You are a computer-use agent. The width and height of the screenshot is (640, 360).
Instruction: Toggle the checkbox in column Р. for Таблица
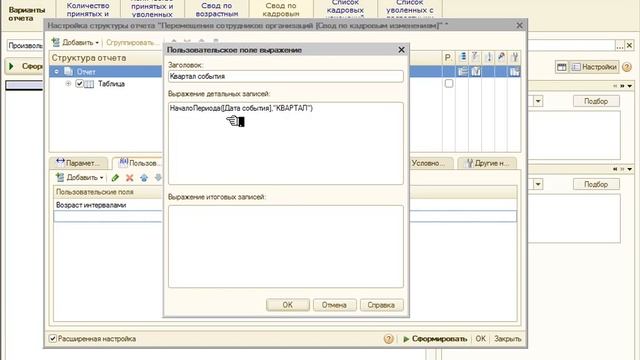click(449, 84)
